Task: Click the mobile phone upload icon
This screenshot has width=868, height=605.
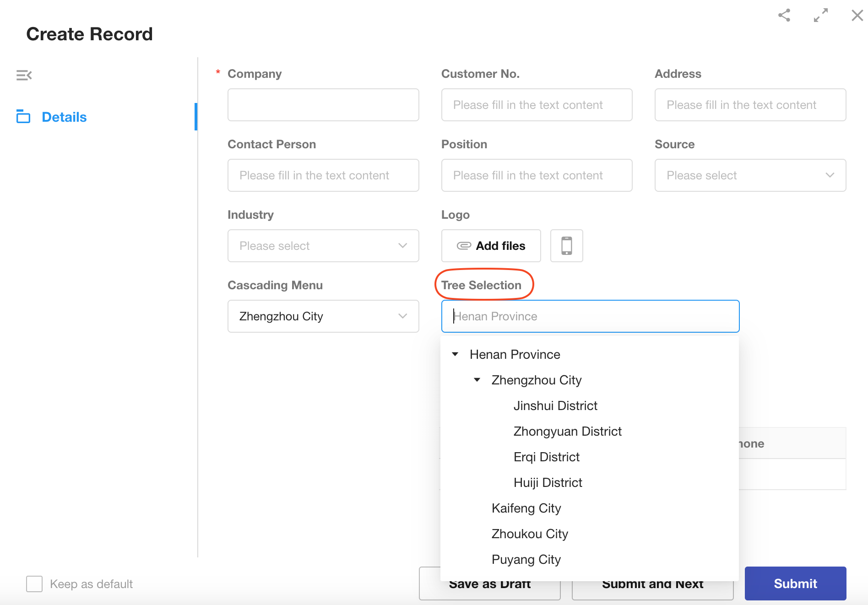Action: tap(566, 246)
